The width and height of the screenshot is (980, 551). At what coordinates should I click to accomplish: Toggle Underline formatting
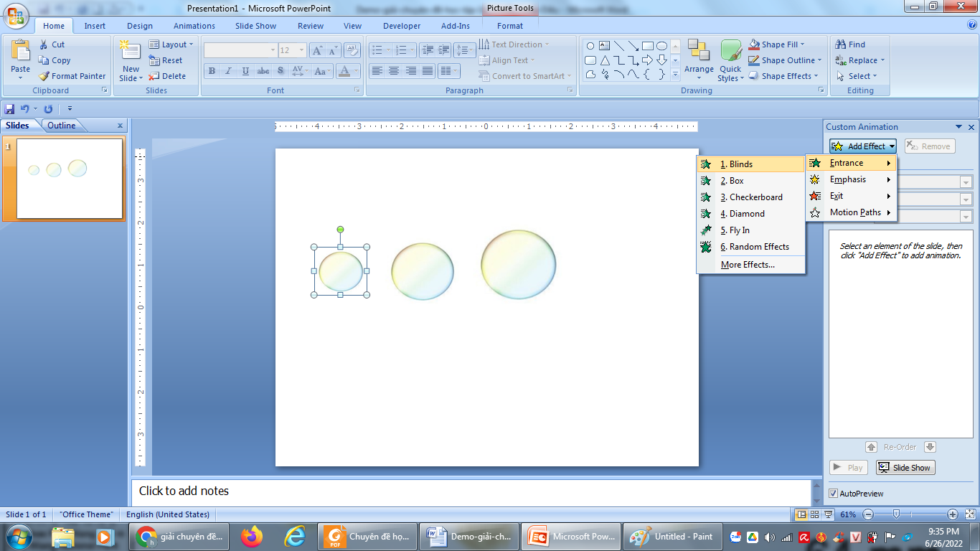point(245,71)
